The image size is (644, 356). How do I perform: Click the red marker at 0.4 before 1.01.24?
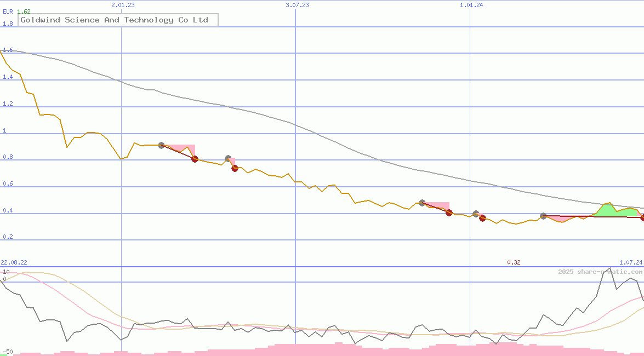(449, 213)
